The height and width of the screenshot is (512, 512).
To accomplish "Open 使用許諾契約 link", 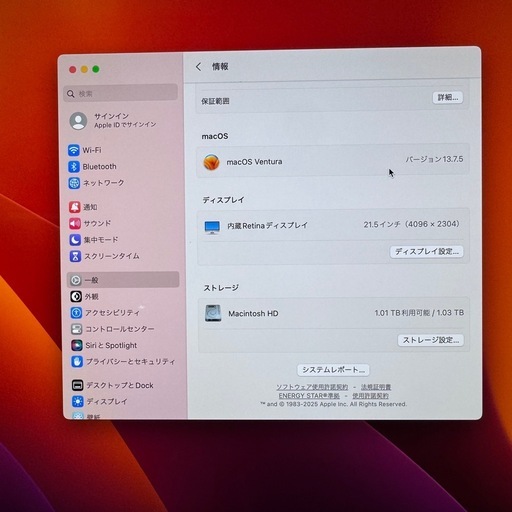I will pos(370,396).
